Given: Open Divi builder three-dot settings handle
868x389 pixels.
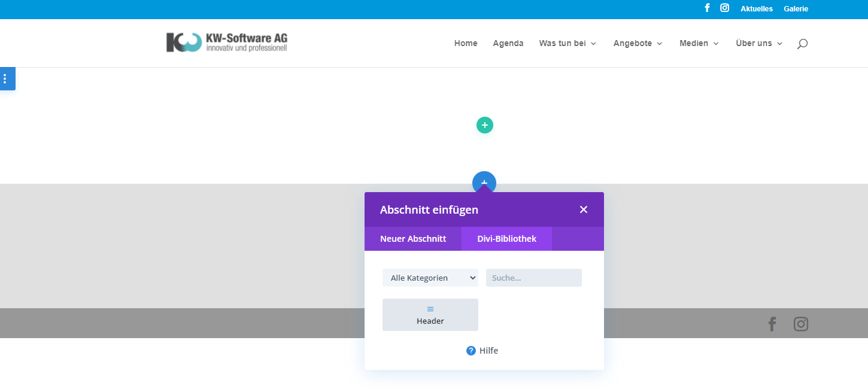Looking at the screenshot, I should 5,78.
